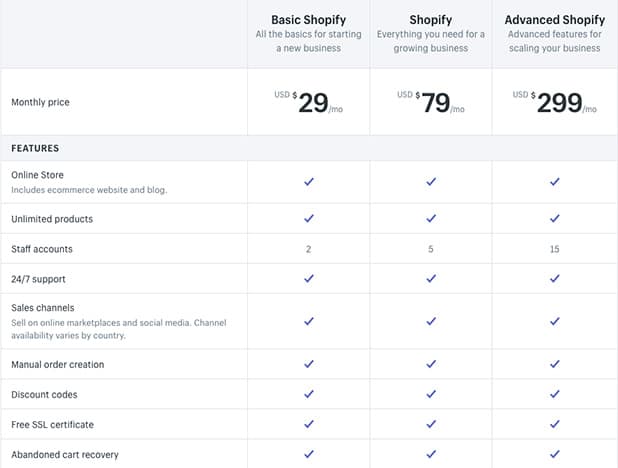Click the $299 per month price
The height and width of the screenshot is (468, 618).
pos(558,103)
